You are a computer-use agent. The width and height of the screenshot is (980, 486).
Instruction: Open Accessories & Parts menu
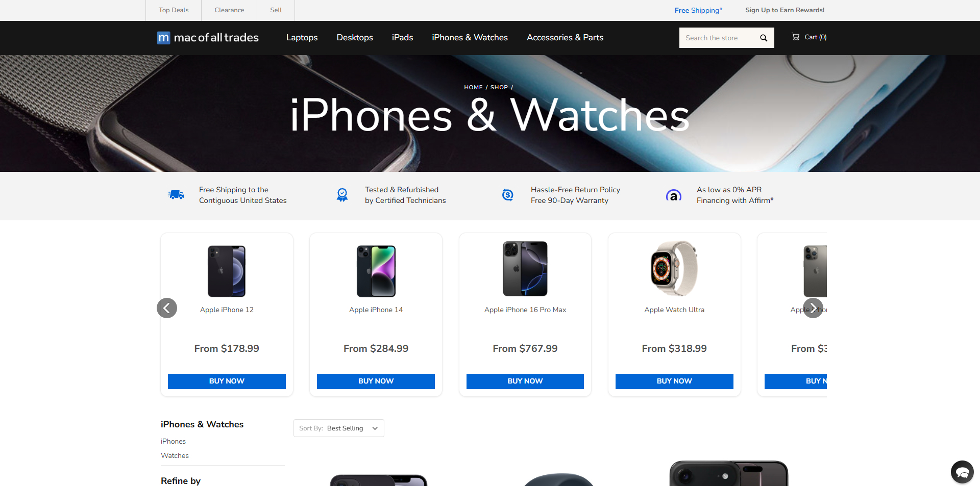coord(565,38)
